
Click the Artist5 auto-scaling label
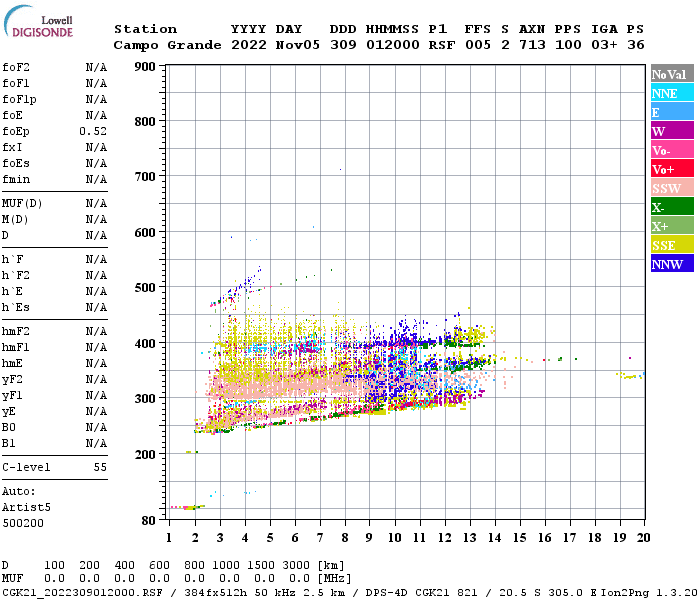[x=26, y=508]
